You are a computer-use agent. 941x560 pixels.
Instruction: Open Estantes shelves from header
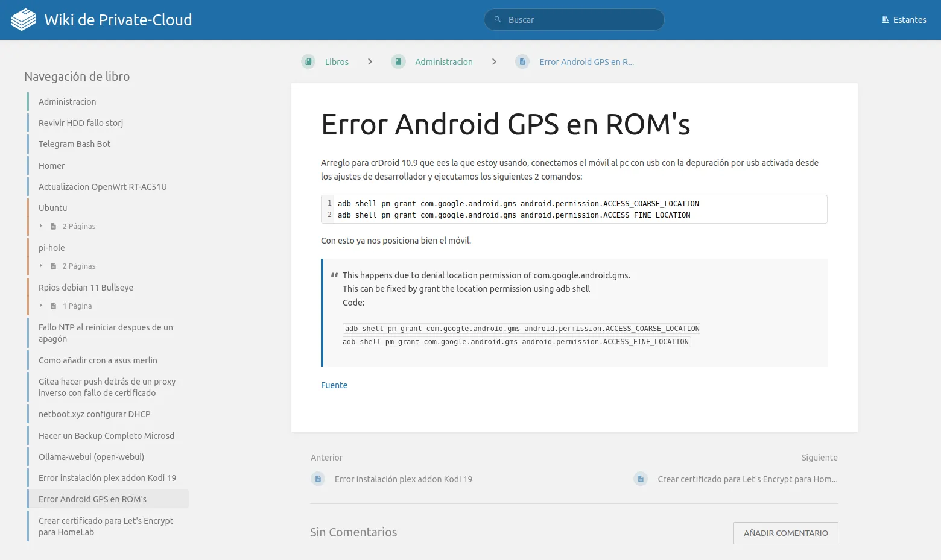click(x=904, y=20)
